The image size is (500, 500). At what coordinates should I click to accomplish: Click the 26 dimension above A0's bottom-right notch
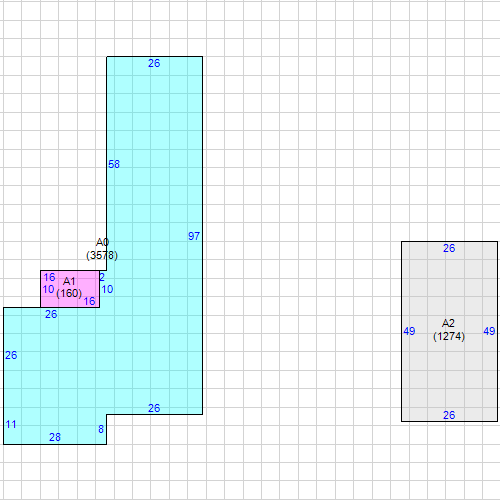coord(154,408)
